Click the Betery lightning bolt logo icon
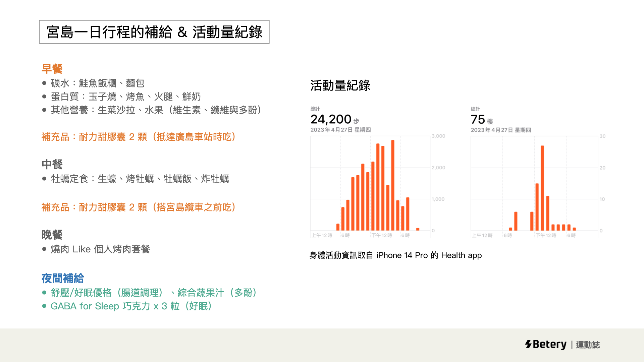 click(528, 344)
